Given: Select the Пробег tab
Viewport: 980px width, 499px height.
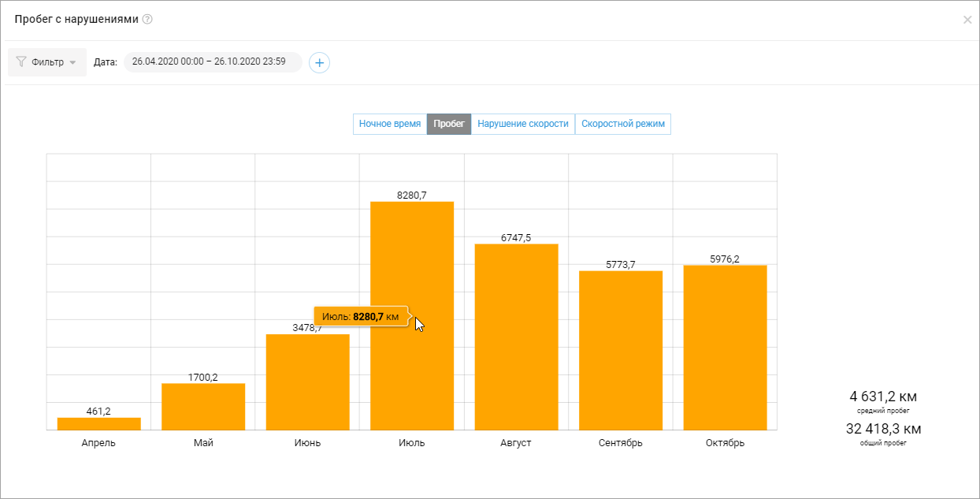Looking at the screenshot, I should pyautogui.click(x=449, y=124).
